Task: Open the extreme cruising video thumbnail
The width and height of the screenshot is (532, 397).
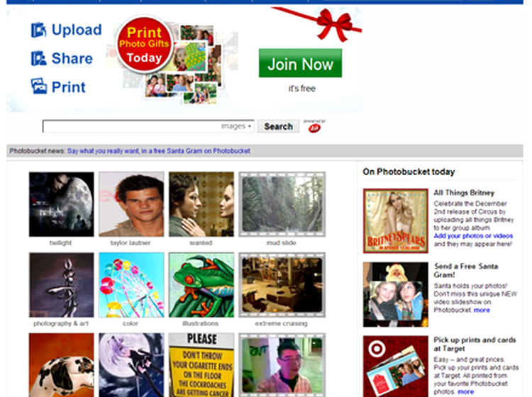Action: tap(282, 285)
